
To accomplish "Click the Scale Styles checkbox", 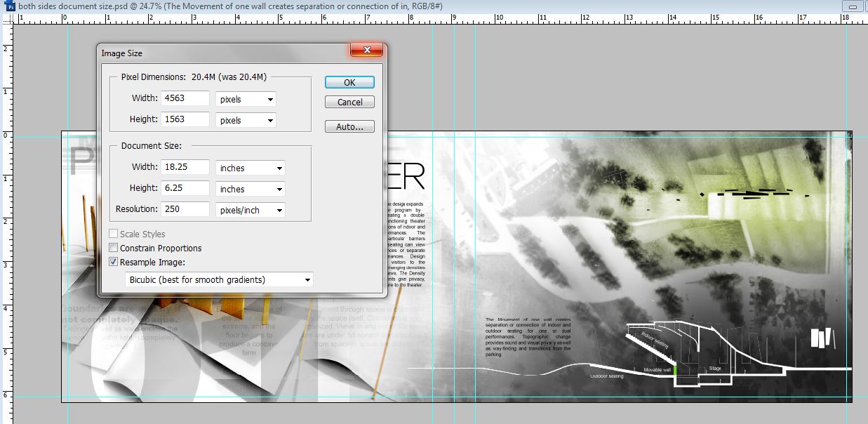I will pyautogui.click(x=113, y=234).
